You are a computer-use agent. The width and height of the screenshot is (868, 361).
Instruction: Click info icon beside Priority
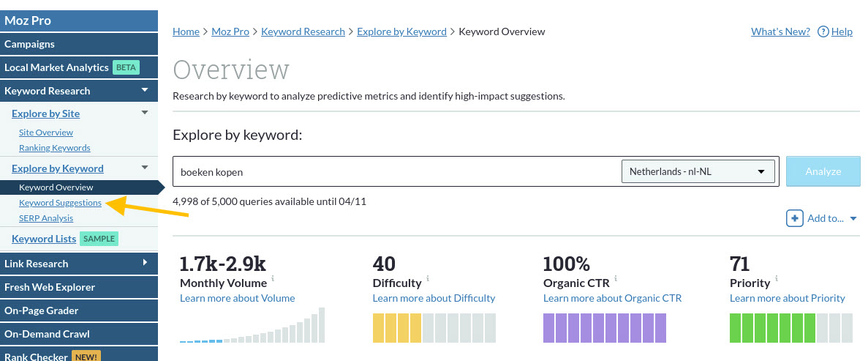[x=777, y=279]
